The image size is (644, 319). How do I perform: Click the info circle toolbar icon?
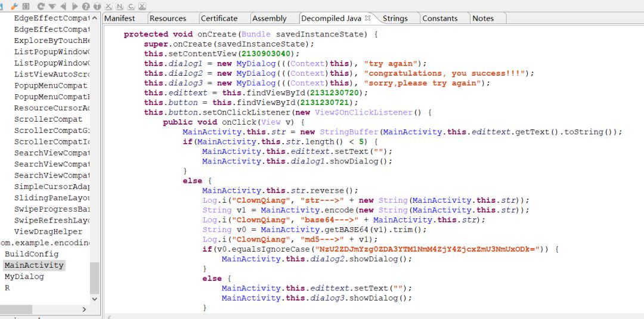pos(97,6)
